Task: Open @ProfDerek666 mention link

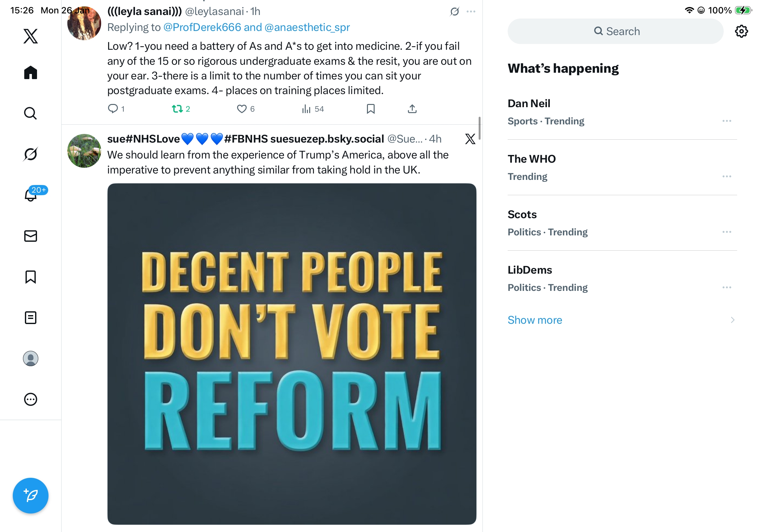Action: (202, 27)
